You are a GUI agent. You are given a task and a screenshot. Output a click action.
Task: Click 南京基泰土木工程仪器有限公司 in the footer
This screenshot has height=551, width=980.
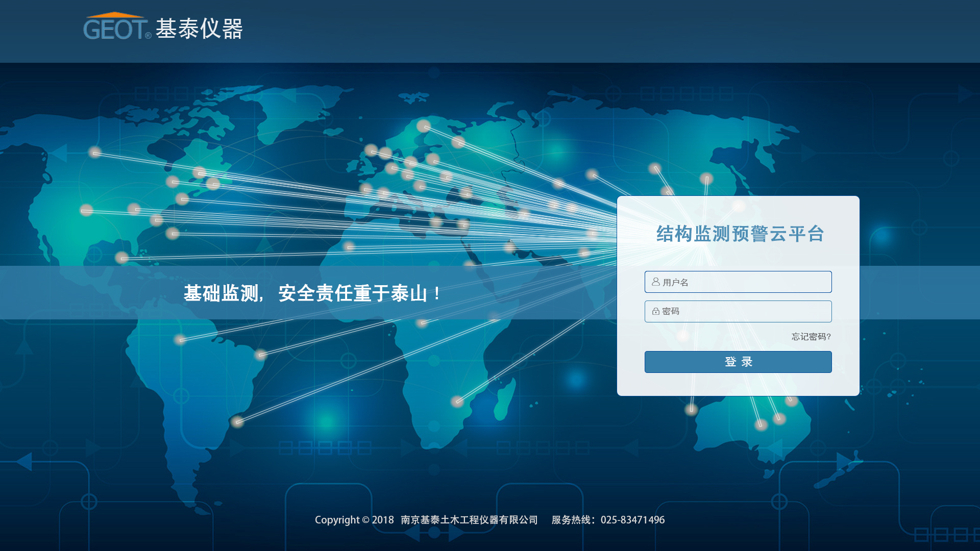(x=469, y=520)
